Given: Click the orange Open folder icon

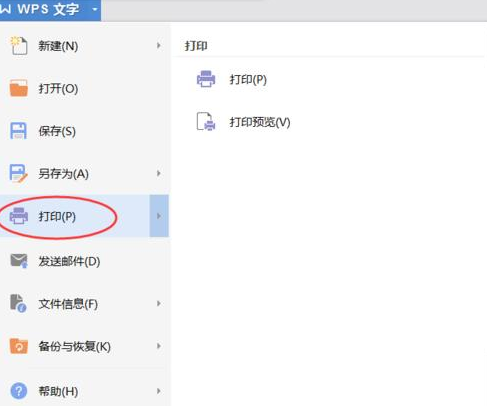Looking at the screenshot, I should click(19, 88).
